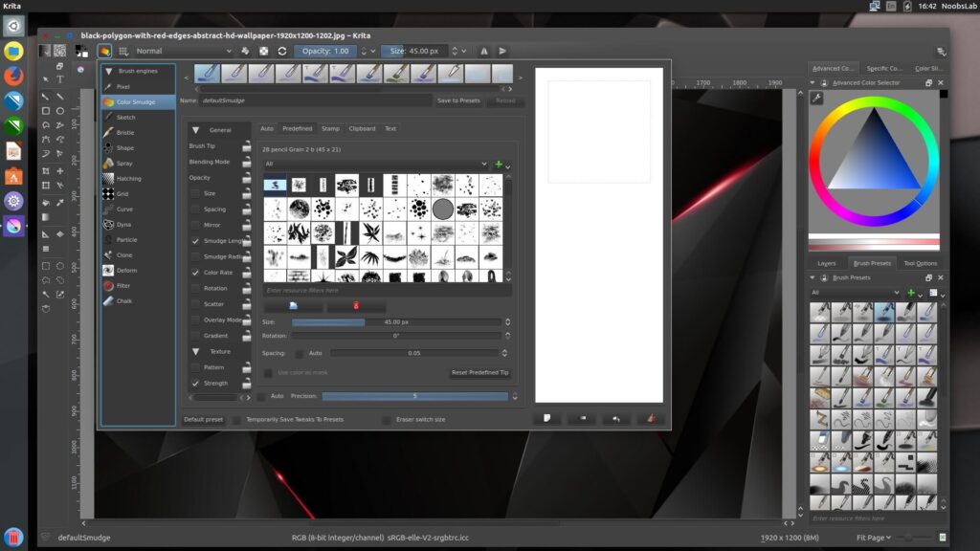This screenshot has height=551, width=980.
Task: Toggle the Eraser switch size checkbox
Action: 387,419
